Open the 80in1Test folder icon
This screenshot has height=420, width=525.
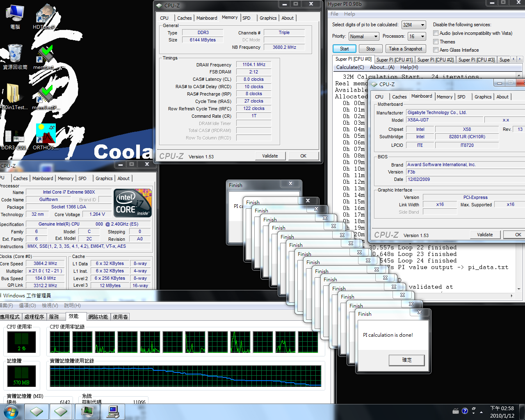point(15,97)
